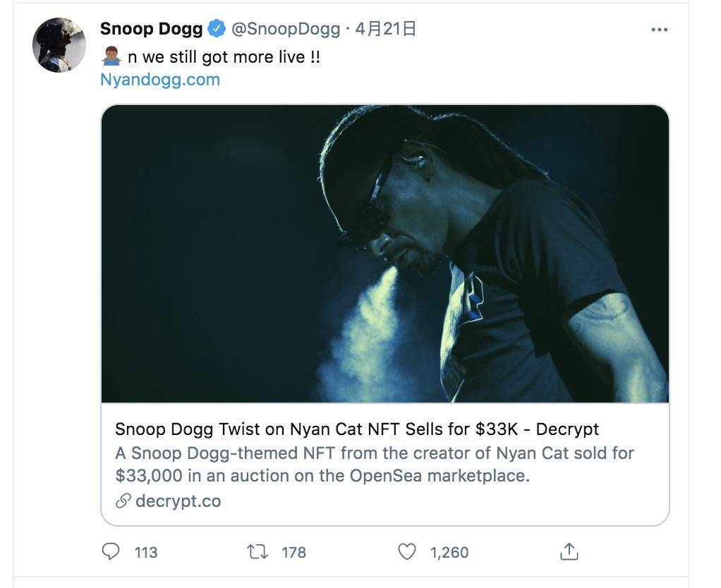The height and width of the screenshot is (588, 721).
Task: Click the Snoop Dogg display name
Action: pos(151,29)
